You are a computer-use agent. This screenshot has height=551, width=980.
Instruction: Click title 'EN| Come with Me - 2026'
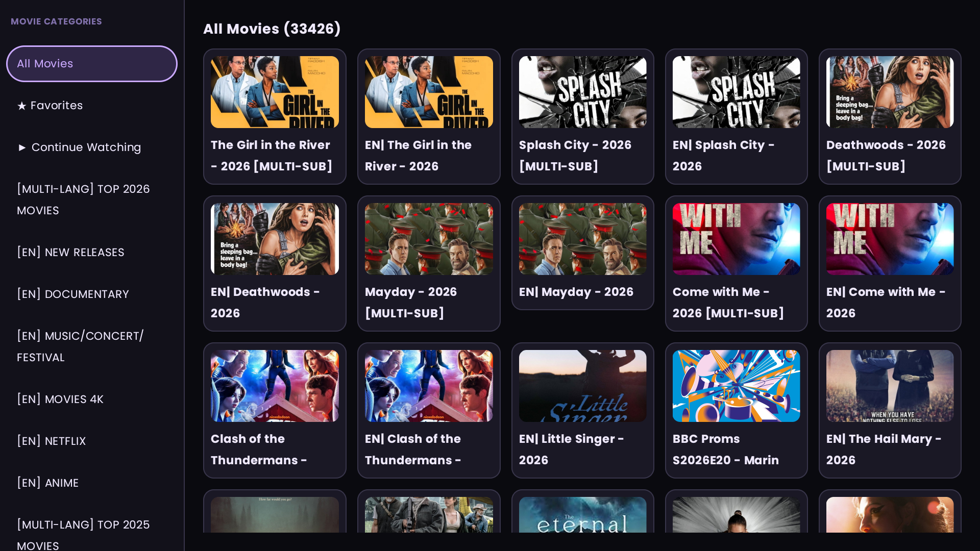click(886, 303)
